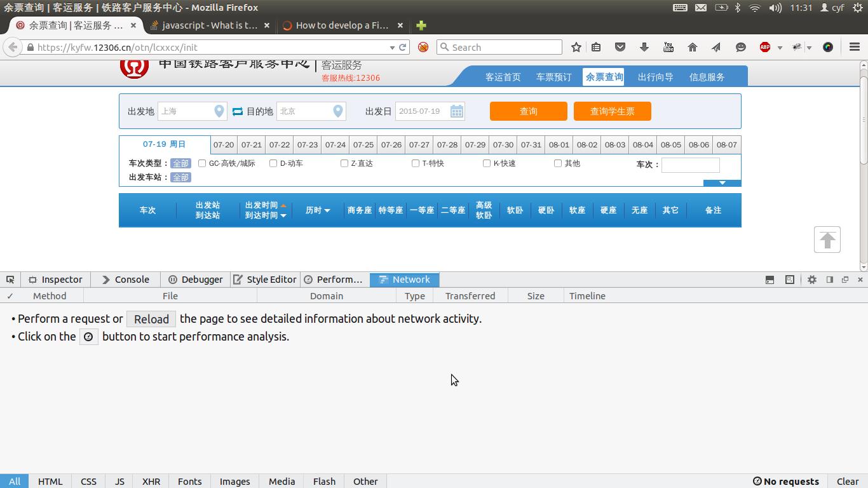Pop out devtools into separate window icon

tap(845, 280)
